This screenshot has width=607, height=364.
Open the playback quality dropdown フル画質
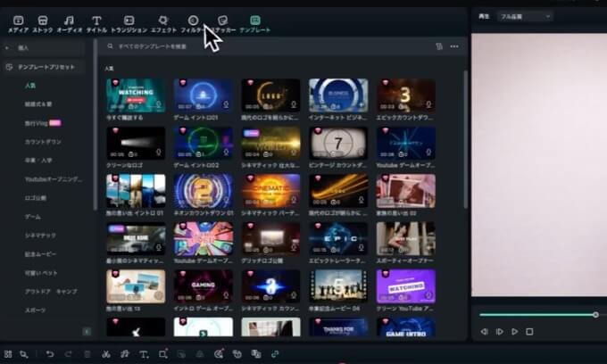pyautogui.click(x=528, y=16)
